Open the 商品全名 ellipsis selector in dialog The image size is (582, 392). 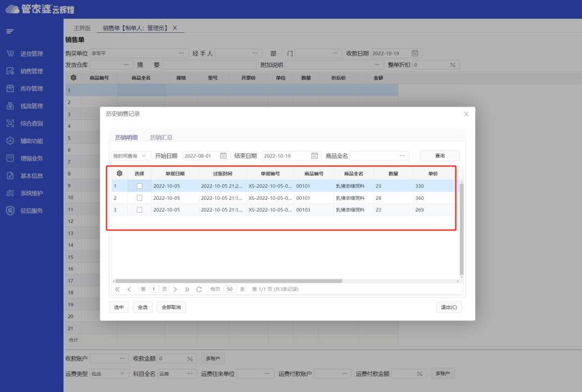(402, 156)
